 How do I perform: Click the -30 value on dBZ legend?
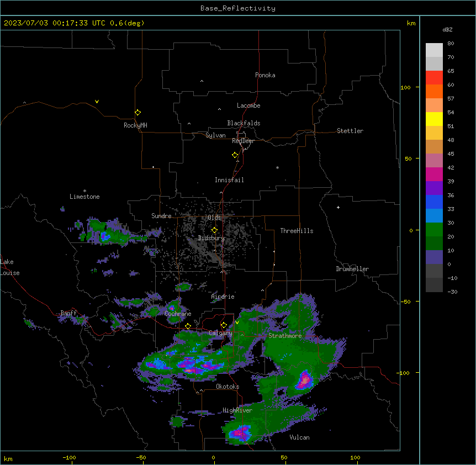click(x=452, y=292)
